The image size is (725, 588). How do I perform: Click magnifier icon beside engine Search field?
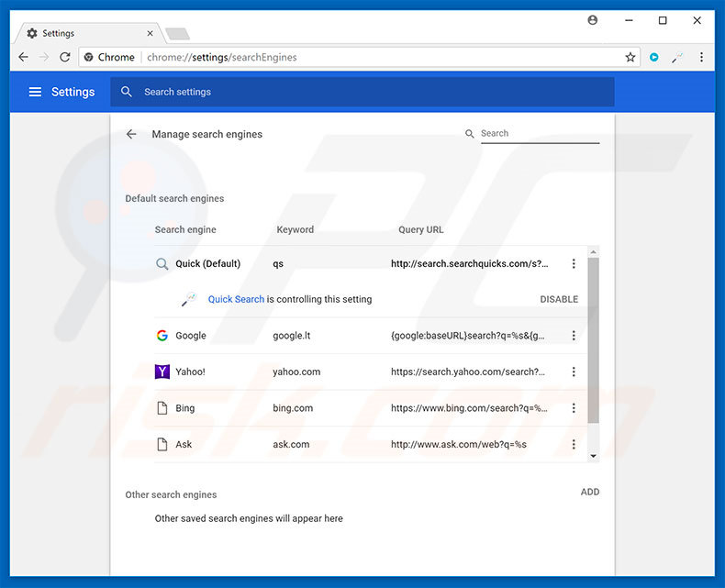[x=469, y=134]
